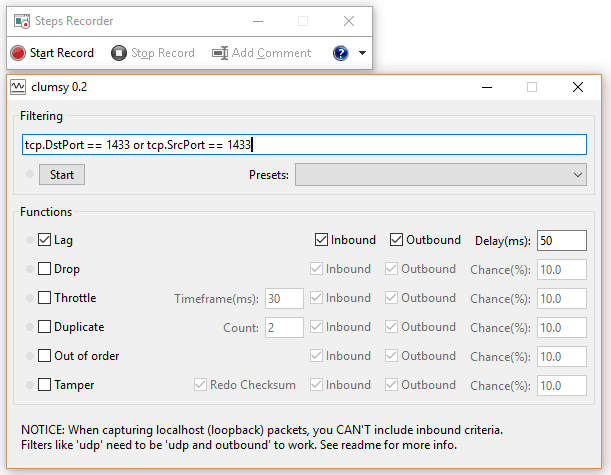The width and height of the screenshot is (611, 475).
Task: Enable the Drop function checkbox
Action: click(x=44, y=268)
